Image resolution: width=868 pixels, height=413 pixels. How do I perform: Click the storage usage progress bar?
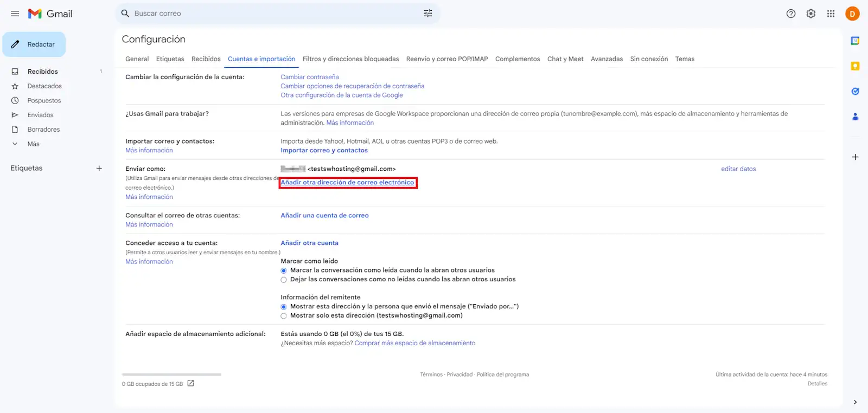171,375
